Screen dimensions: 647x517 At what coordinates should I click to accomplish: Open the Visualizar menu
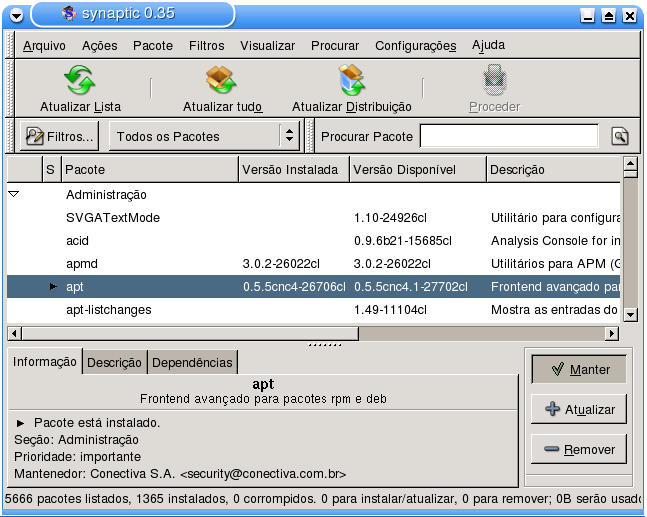pos(267,45)
